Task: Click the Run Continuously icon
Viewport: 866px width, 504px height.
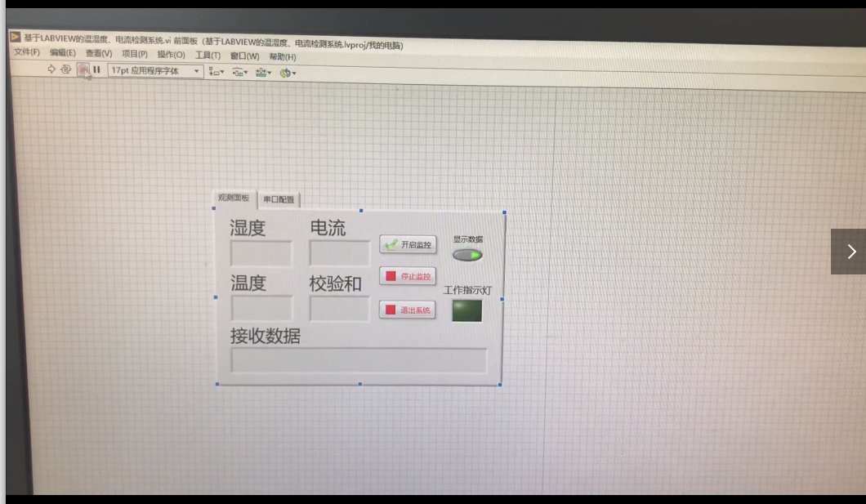Action: [x=65, y=69]
